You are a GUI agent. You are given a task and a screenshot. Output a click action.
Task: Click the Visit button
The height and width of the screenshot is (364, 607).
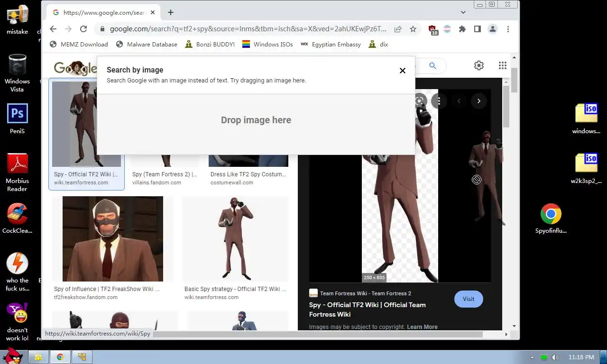pos(469,299)
